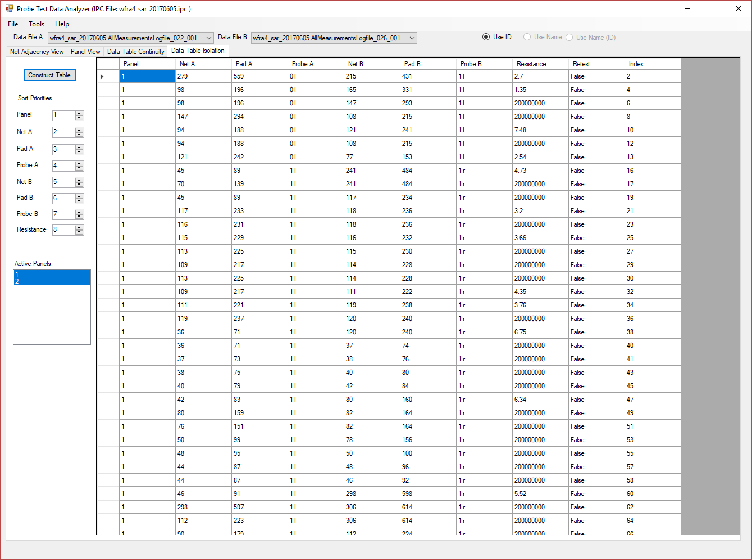Click Net A cell with value 279
The image size is (752, 560).
203,76
